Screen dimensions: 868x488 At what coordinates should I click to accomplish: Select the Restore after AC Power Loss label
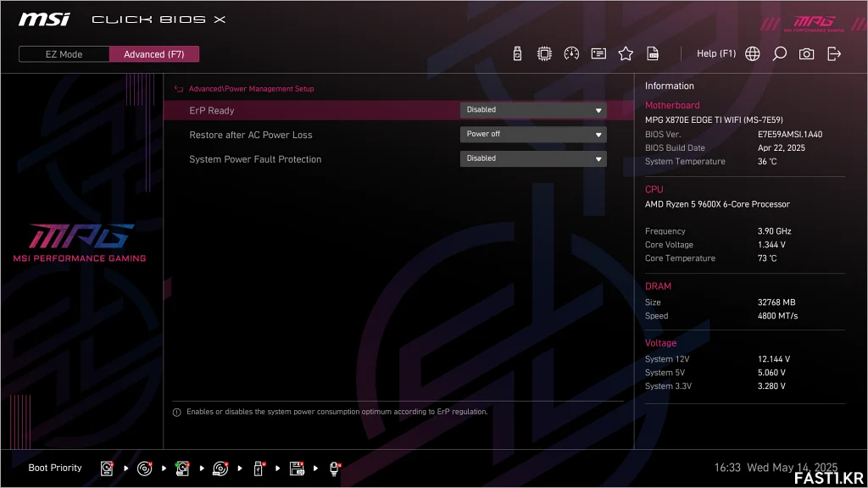pos(251,135)
